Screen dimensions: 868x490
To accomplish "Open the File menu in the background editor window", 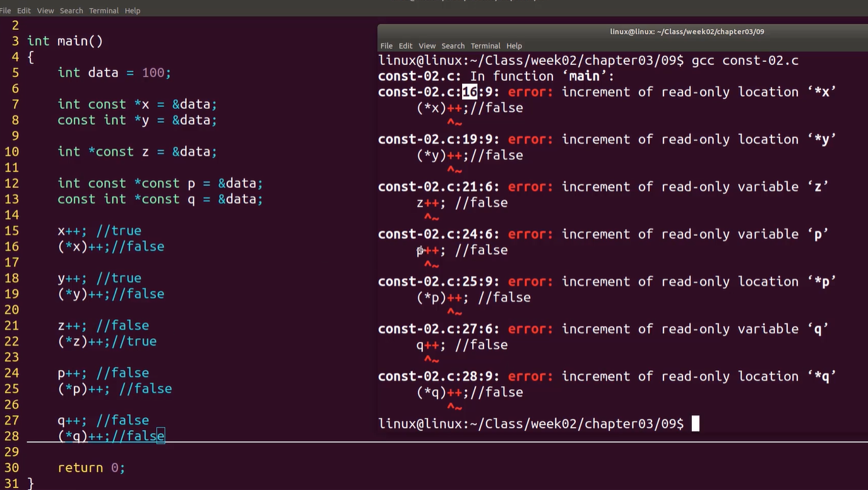I will click(5, 11).
